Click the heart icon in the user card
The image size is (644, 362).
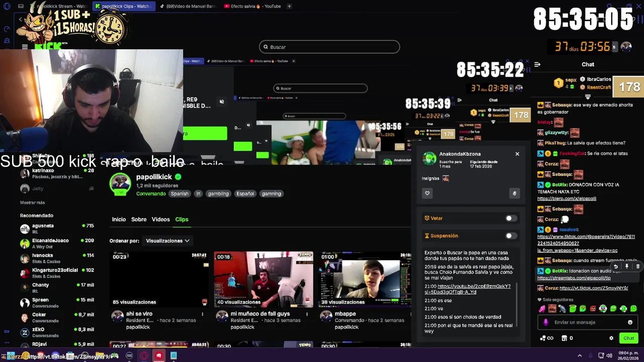point(427,193)
